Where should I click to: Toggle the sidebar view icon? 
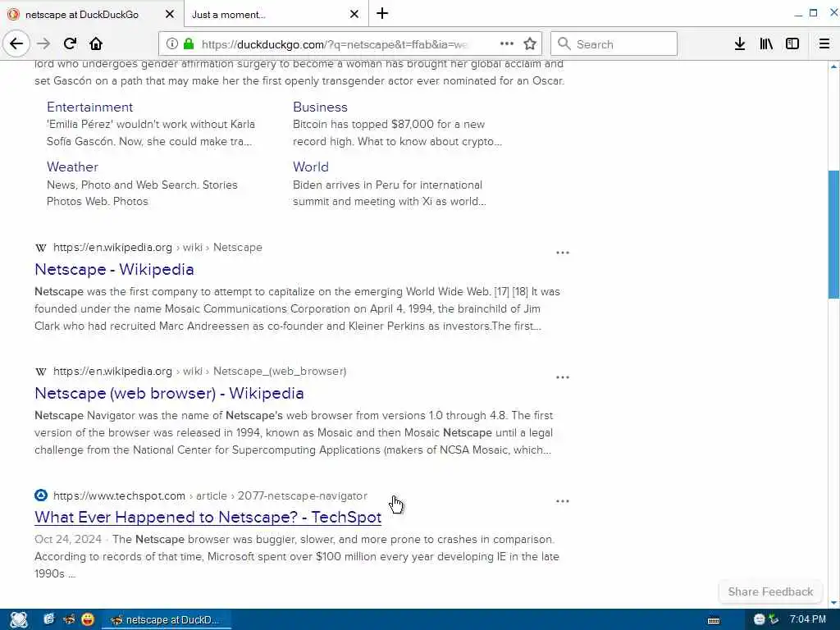tap(792, 43)
